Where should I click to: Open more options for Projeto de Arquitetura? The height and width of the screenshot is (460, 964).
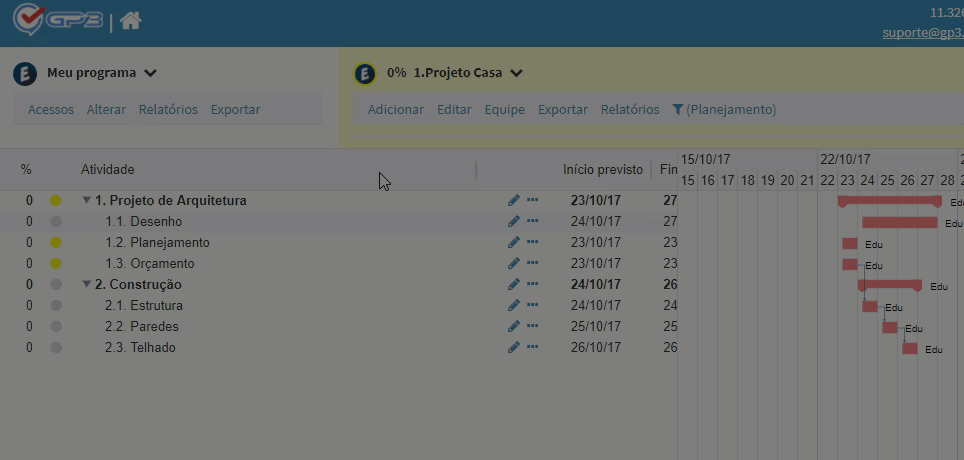pyautogui.click(x=532, y=200)
